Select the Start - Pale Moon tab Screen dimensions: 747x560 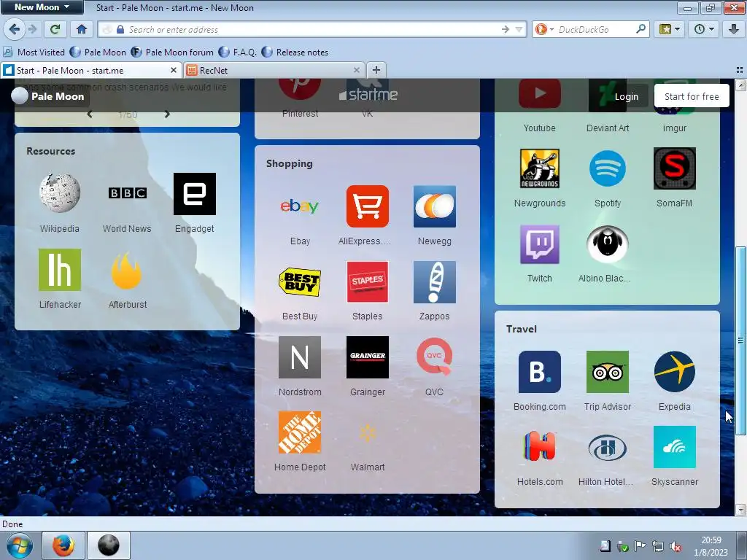click(90, 71)
